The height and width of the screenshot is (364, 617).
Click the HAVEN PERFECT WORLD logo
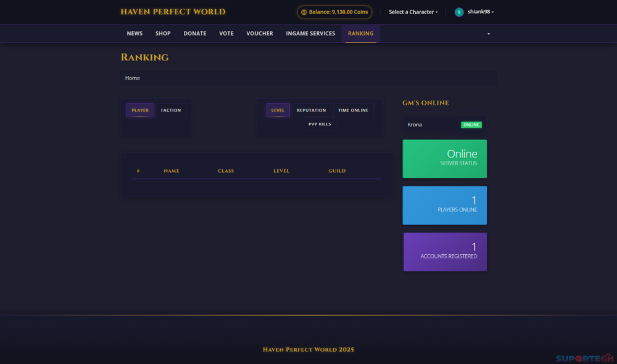point(173,11)
